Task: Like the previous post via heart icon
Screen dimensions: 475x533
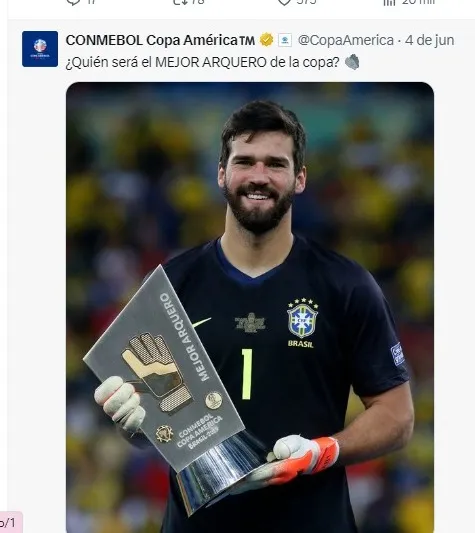Action: (x=284, y=2)
